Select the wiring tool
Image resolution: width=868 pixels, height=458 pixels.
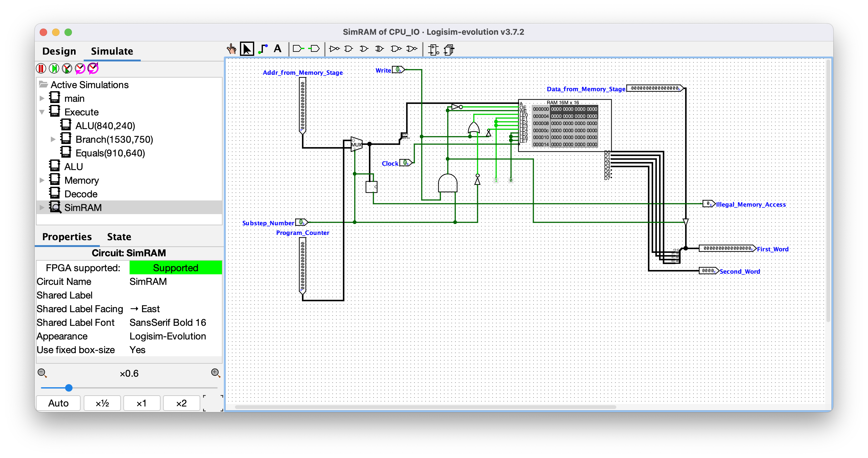click(263, 49)
